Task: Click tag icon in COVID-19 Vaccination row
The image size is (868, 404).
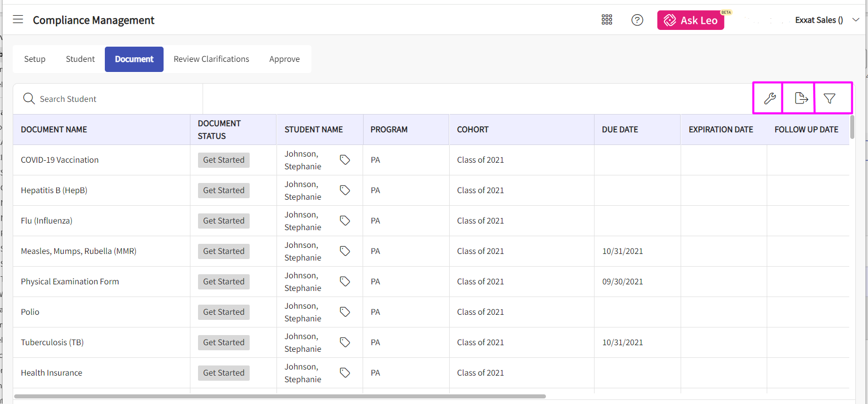Action: (345, 160)
